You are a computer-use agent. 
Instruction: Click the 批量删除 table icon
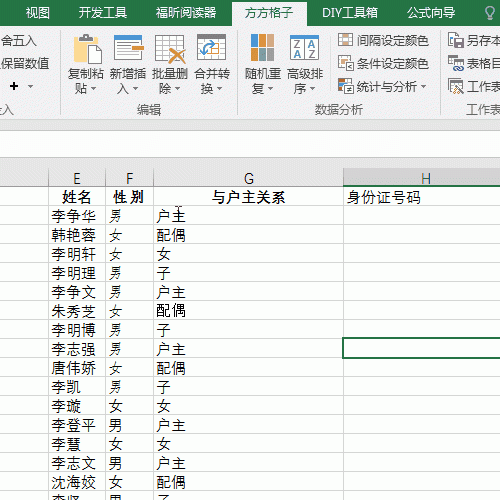[x=170, y=49]
